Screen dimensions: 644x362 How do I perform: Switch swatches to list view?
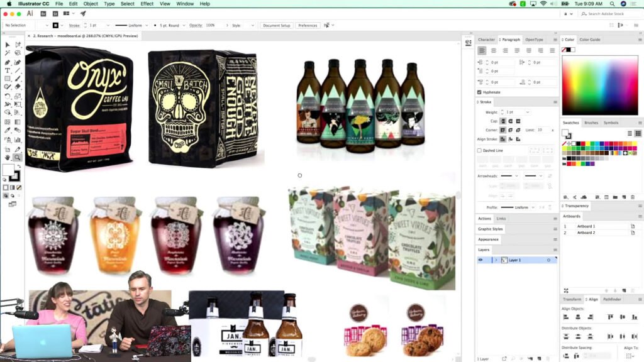[x=630, y=133]
